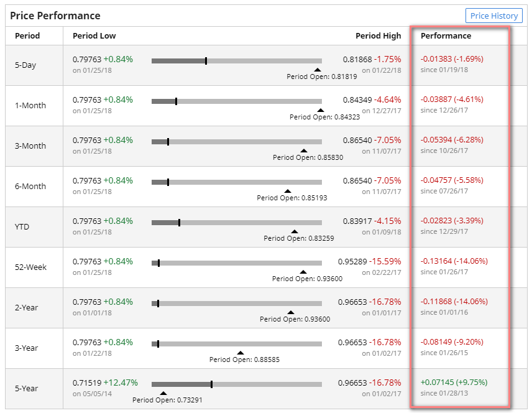532x413 pixels.
Task: Click the Period Open triangle in 52-Week row
Action: pyautogui.click(x=303, y=272)
